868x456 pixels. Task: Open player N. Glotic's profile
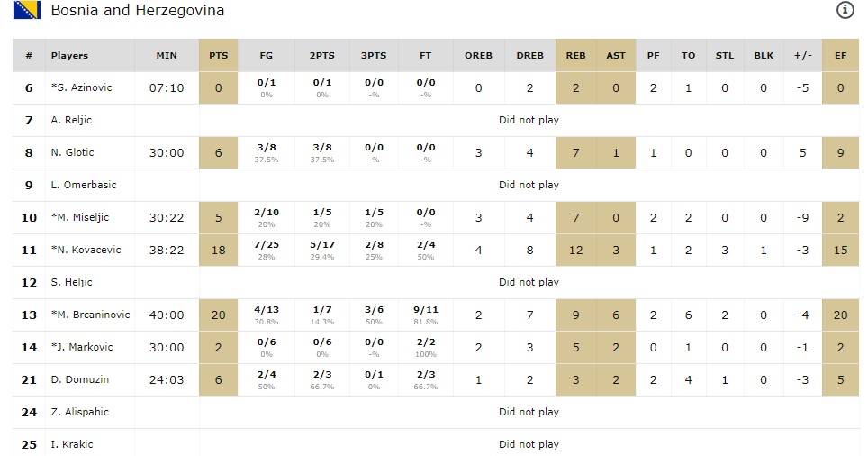click(73, 153)
